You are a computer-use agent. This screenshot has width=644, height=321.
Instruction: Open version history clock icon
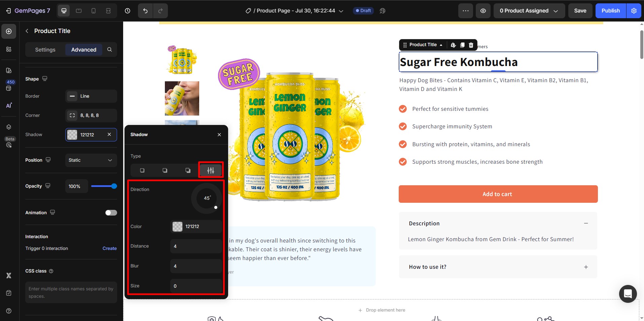click(x=128, y=11)
